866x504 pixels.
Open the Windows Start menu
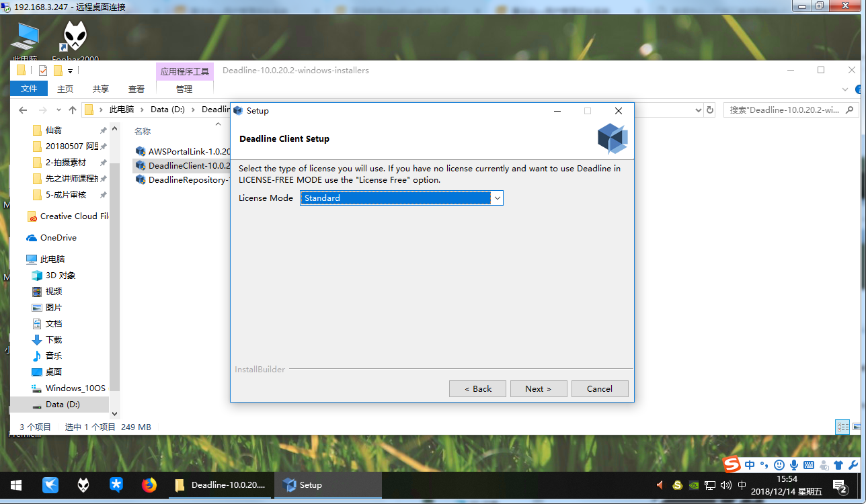[16, 485]
